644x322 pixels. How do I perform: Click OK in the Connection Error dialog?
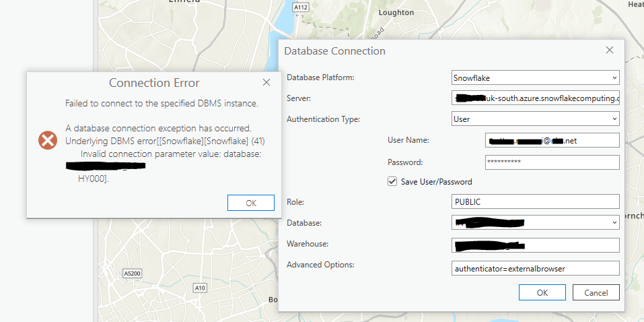(250, 203)
